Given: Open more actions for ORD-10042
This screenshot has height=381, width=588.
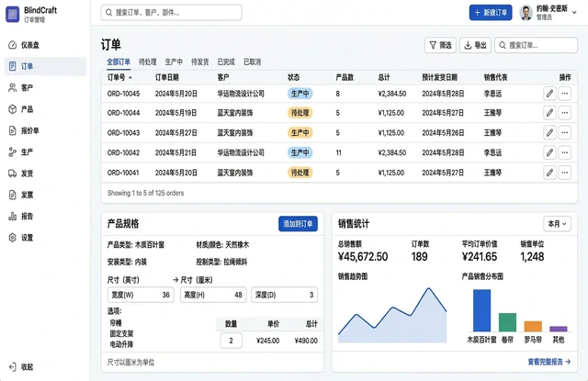Looking at the screenshot, I should 565,152.
